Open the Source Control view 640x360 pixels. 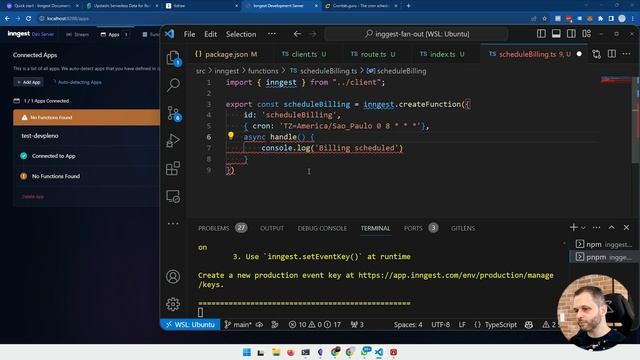(173, 113)
